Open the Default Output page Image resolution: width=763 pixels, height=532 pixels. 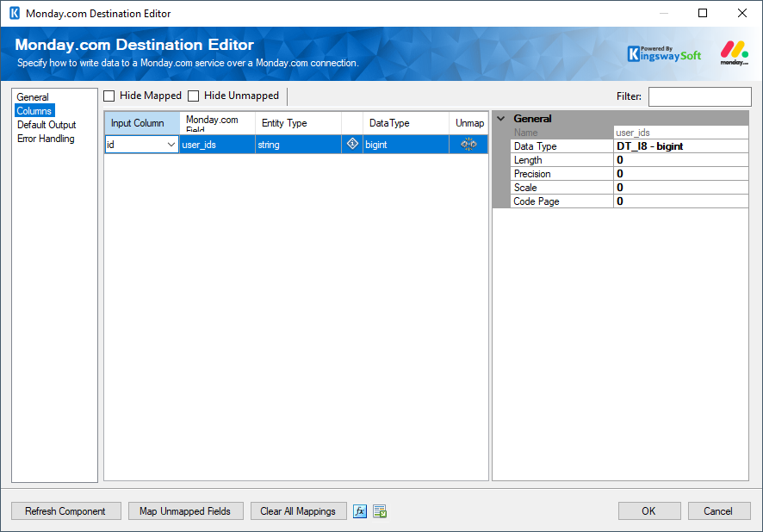(x=47, y=125)
